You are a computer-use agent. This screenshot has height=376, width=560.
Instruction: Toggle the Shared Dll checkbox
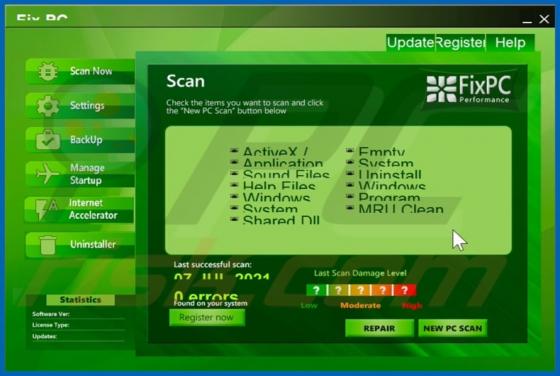pos(234,219)
